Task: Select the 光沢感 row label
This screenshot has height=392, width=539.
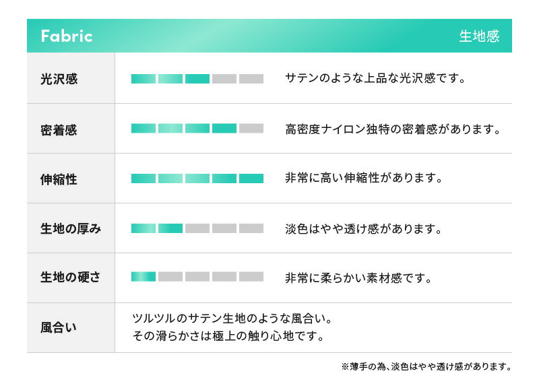Action: click(59, 79)
